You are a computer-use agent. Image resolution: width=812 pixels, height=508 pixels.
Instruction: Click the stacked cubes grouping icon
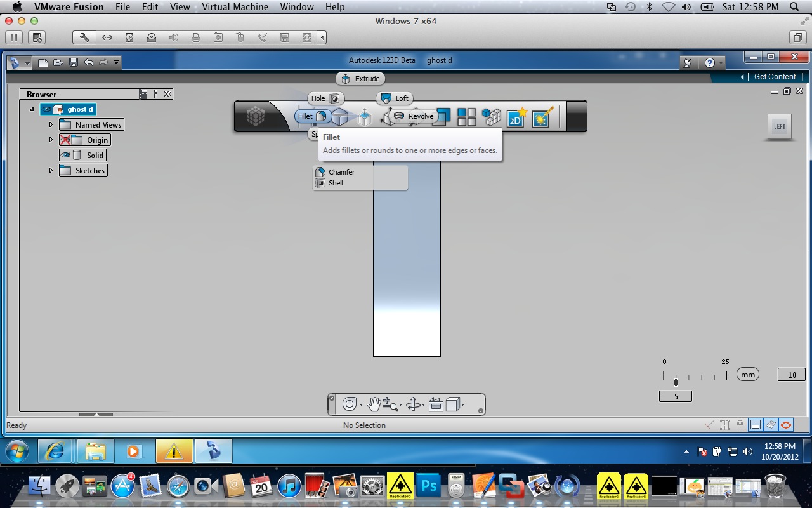[x=491, y=117]
